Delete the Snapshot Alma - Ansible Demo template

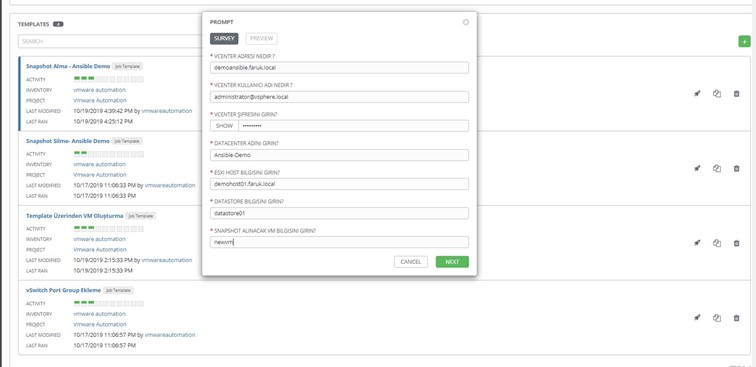[736, 94]
